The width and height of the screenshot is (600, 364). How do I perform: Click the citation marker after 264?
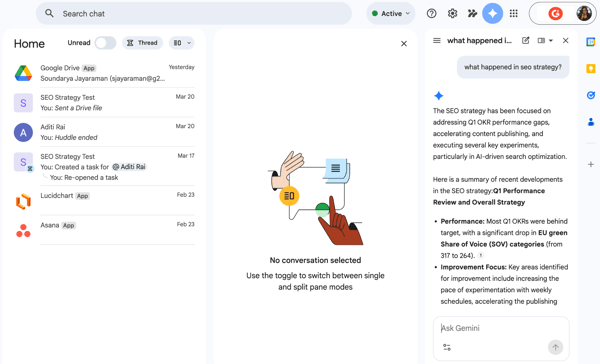pos(481,255)
